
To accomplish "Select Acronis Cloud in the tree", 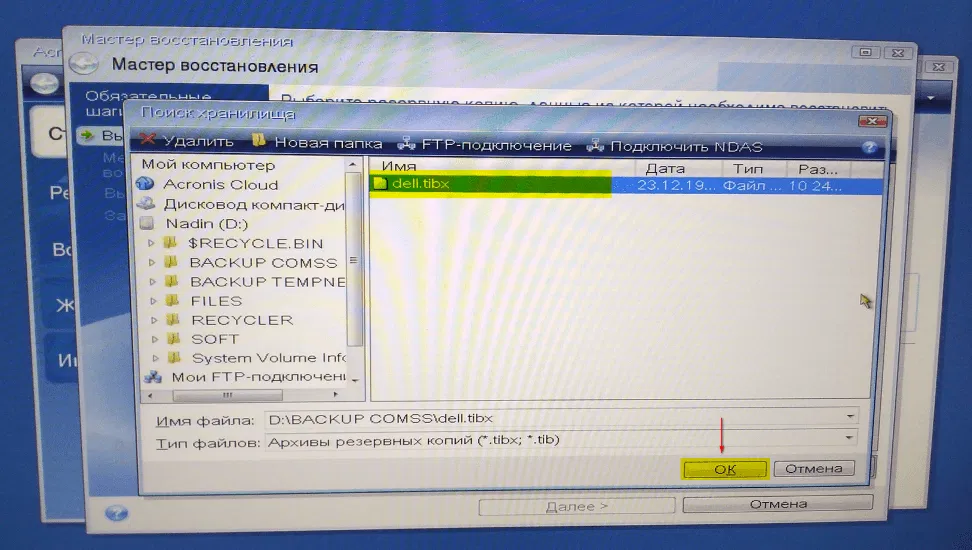I will (x=220, y=184).
